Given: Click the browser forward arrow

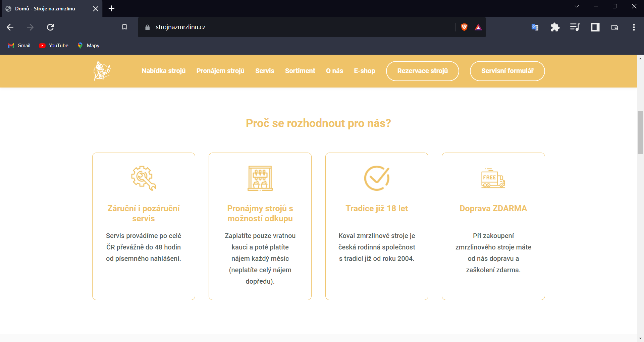Looking at the screenshot, I should coord(30,27).
